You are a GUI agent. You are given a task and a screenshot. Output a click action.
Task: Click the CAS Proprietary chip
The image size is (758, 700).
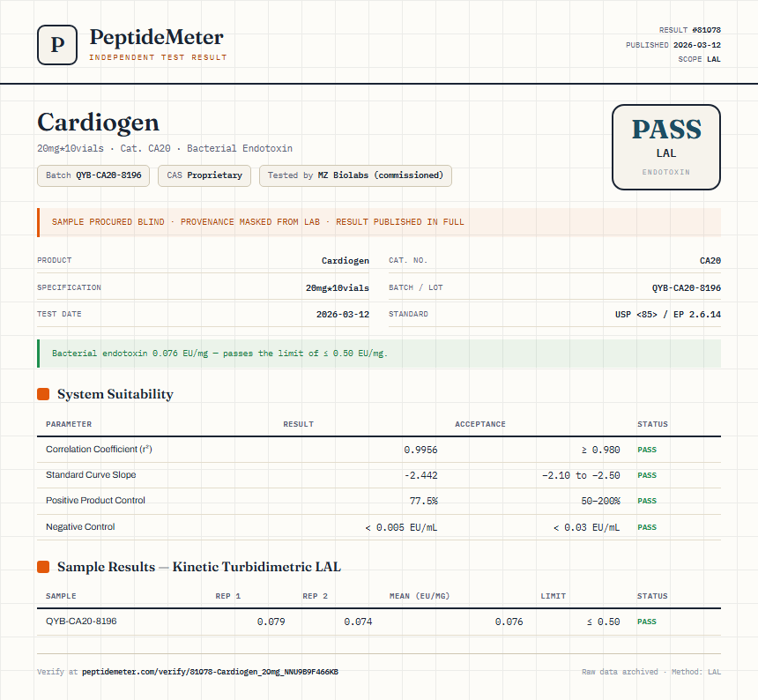tap(204, 175)
